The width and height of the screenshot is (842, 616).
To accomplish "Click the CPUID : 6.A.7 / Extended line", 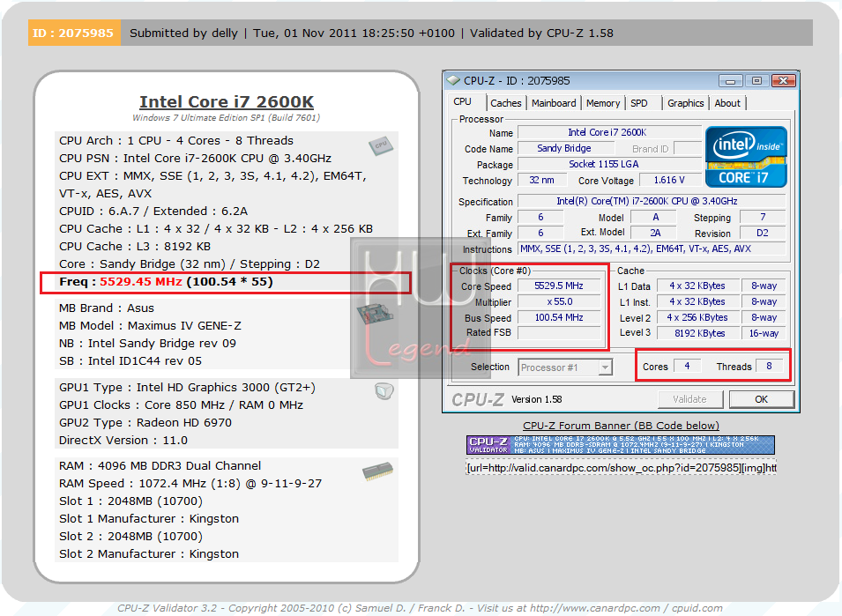I will point(153,212).
